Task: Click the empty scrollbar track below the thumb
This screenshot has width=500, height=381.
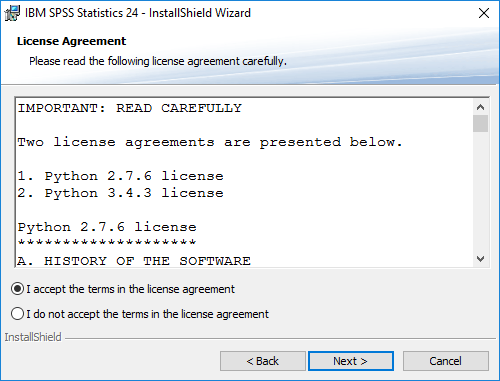Action: click(480, 192)
